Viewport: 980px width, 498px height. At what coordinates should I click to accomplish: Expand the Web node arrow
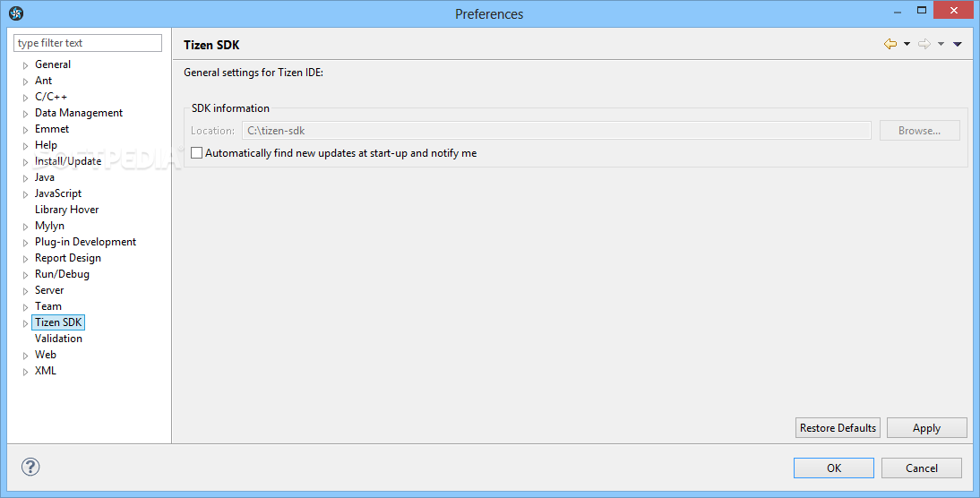(x=26, y=356)
